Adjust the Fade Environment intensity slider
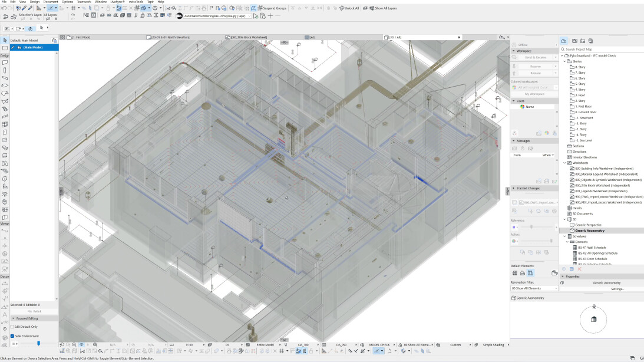 coord(39,344)
